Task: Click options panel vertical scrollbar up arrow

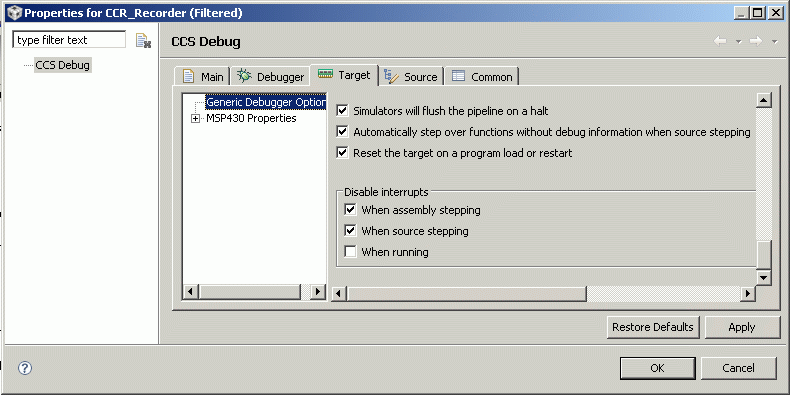Action: pyautogui.click(x=764, y=100)
